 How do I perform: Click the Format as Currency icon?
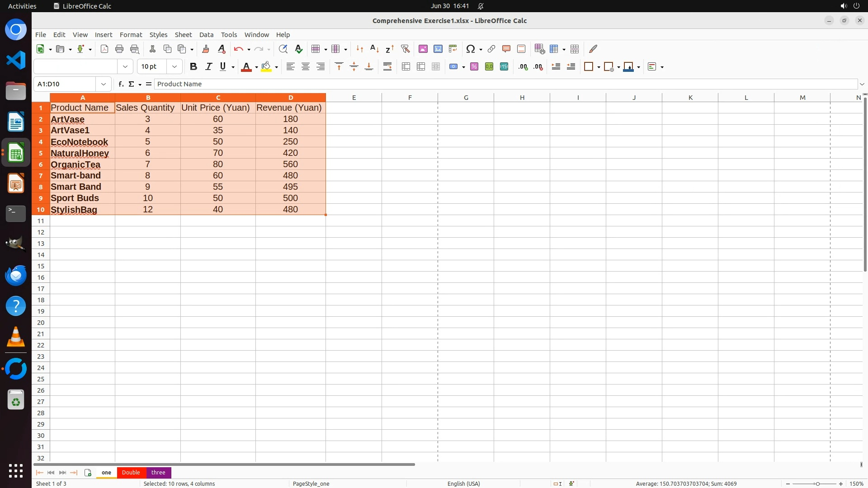coord(453,67)
